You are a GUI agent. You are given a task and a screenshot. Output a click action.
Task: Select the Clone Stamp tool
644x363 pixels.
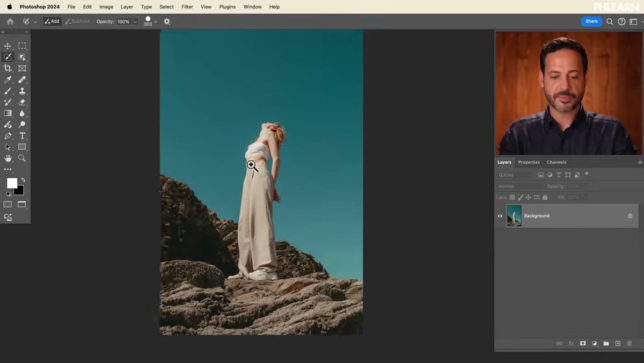click(22, 91)
